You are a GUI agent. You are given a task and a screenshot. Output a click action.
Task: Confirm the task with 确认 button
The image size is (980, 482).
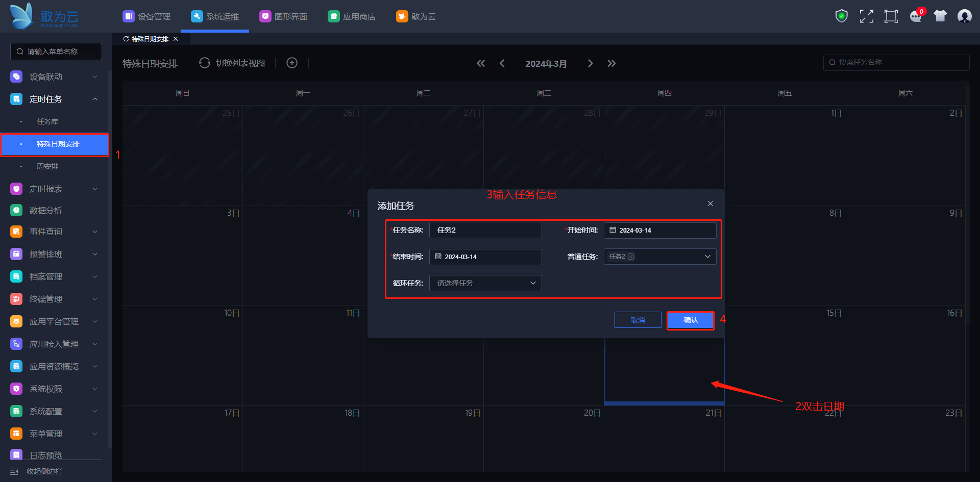pyautogui.click(x=690, y=320)
